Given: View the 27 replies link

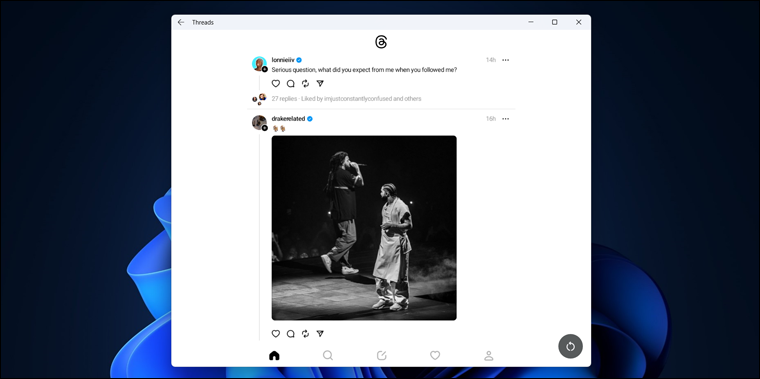Looking at the screenshot, I should click(x=284, y=99).
